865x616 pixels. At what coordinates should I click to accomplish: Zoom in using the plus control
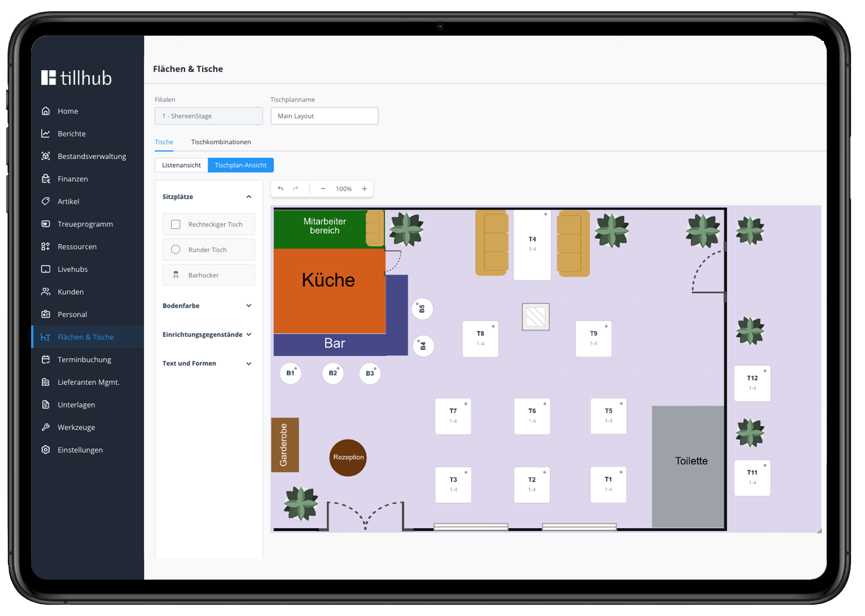pos(364,188)
